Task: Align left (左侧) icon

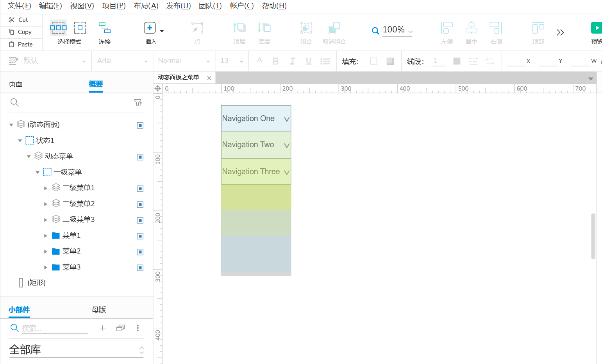Action: click(447, 28)
